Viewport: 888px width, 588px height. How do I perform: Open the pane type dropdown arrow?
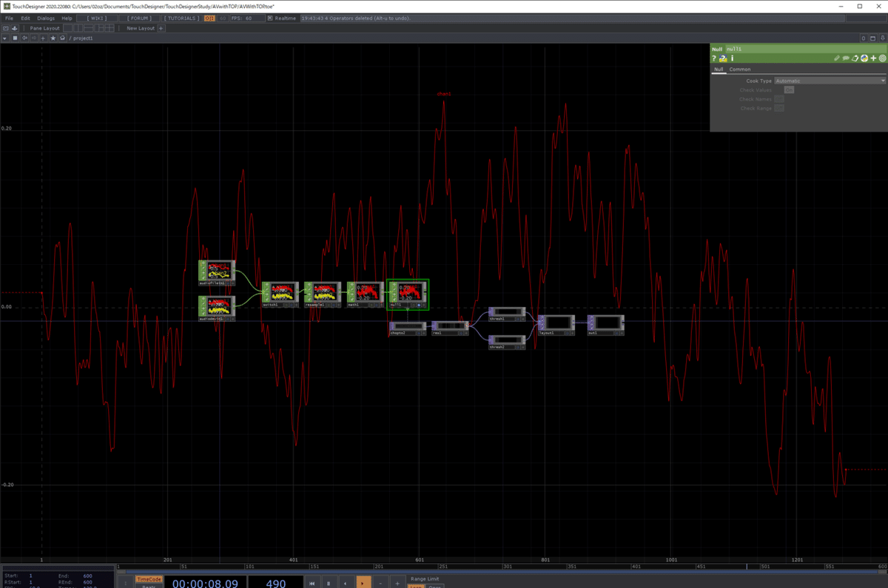point(5,38)
